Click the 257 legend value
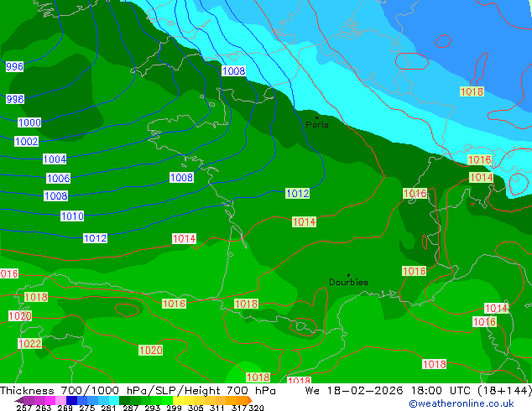The image size is (532, 411). [24, 408]
